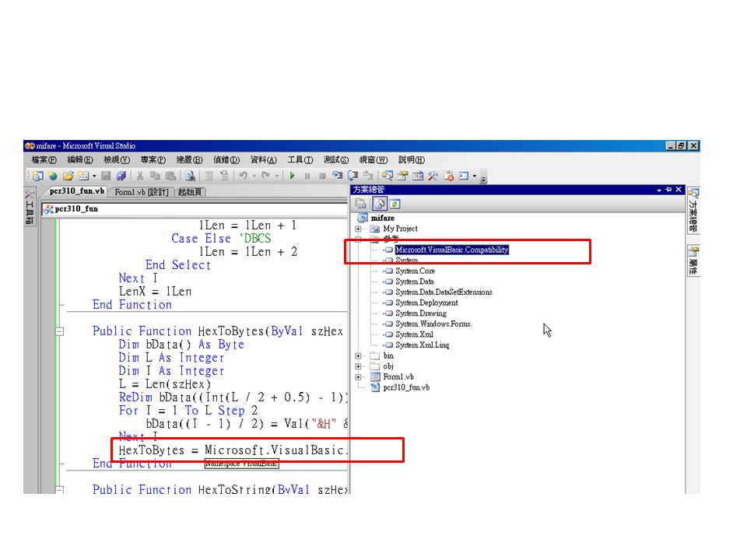Viewport: 747px width, 560px height.
Task: Collapse the HexToBytes function outline region
Action: click(x=60, y=331)
